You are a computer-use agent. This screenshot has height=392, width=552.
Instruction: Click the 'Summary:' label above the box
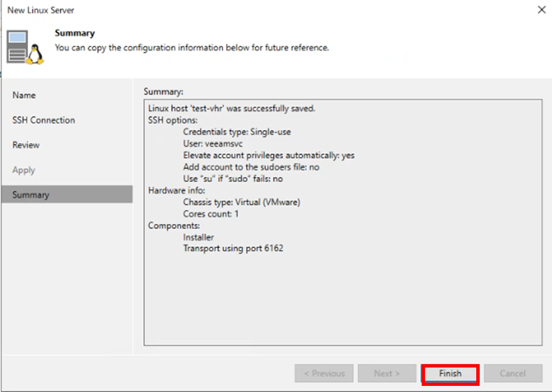tap(163, 92)
